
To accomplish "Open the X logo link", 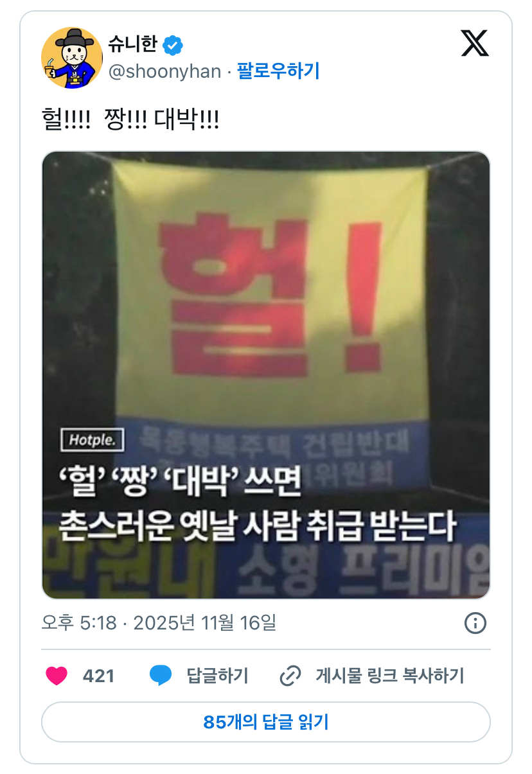I will (x=475, y=43).
